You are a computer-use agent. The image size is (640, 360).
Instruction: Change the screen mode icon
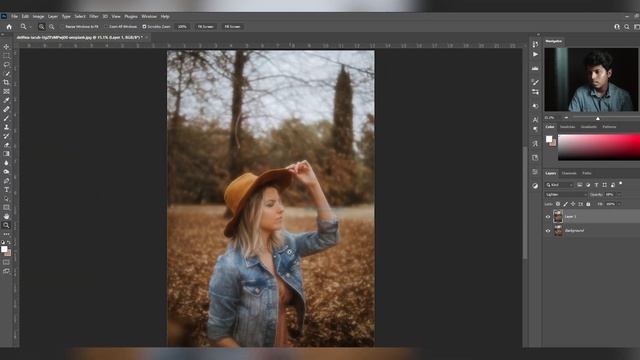[6, 271]
